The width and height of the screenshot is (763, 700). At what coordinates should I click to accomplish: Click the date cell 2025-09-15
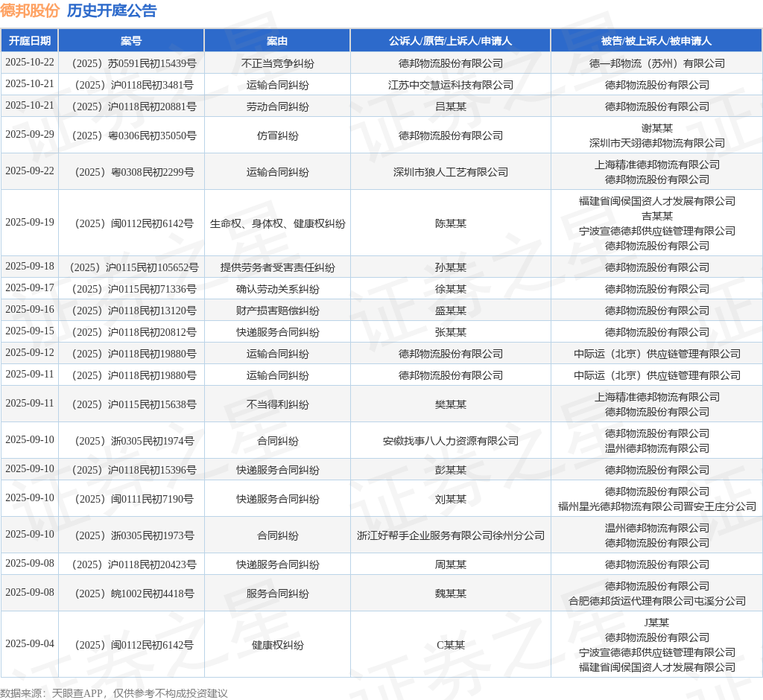30,331
